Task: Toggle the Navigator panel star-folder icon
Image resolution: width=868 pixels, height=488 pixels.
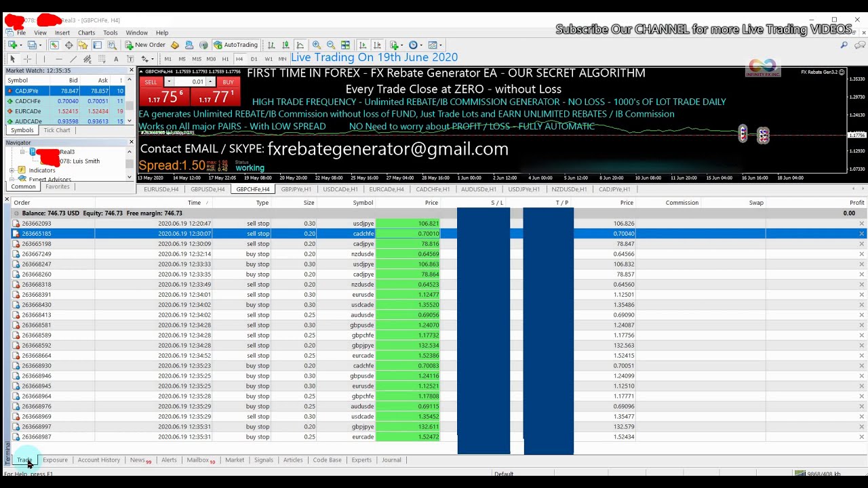Action: 83,45
